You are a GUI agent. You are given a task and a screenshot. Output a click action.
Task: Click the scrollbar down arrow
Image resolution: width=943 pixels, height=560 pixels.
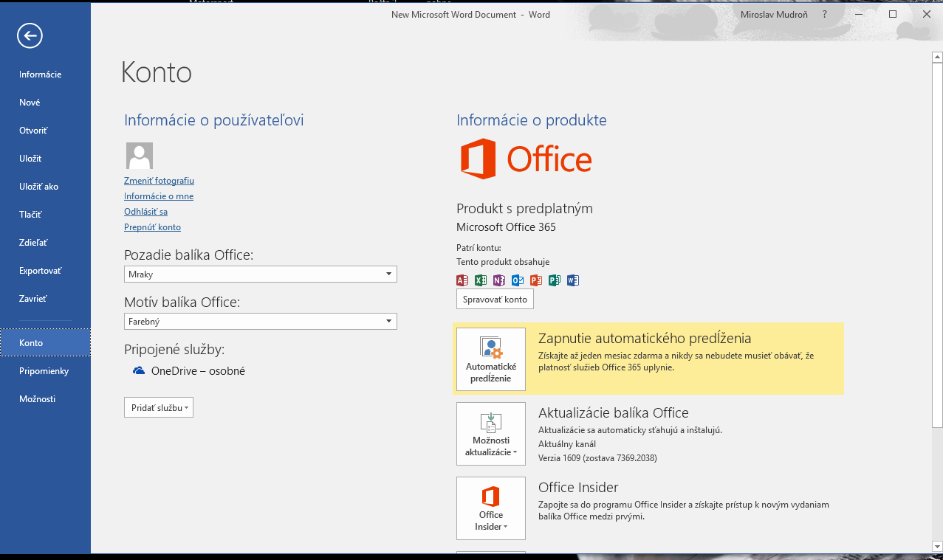click(x=937, y=546)
